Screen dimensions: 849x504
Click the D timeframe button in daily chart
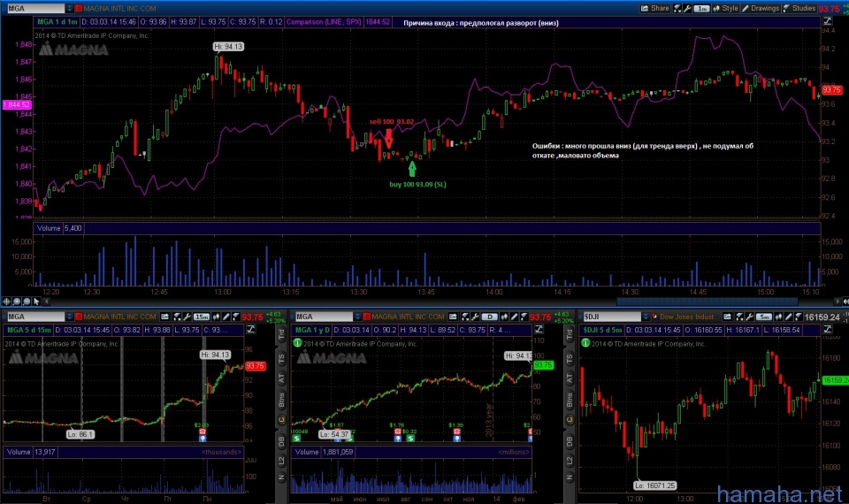[x=489, y=317]
